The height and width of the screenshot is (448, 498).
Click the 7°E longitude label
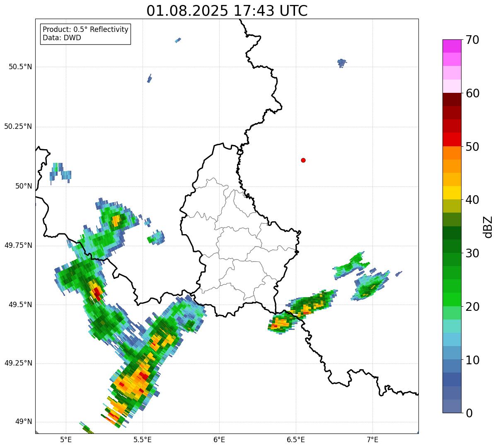point(372,439)
